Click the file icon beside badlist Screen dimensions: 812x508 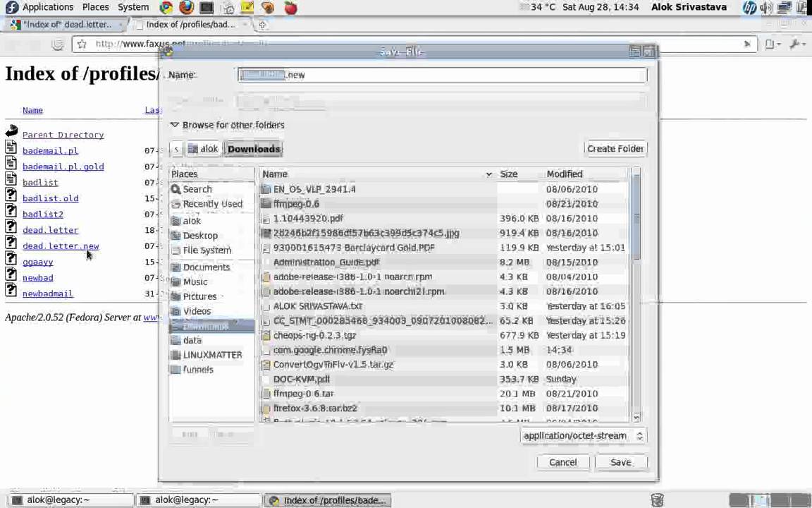coord(11,179)
